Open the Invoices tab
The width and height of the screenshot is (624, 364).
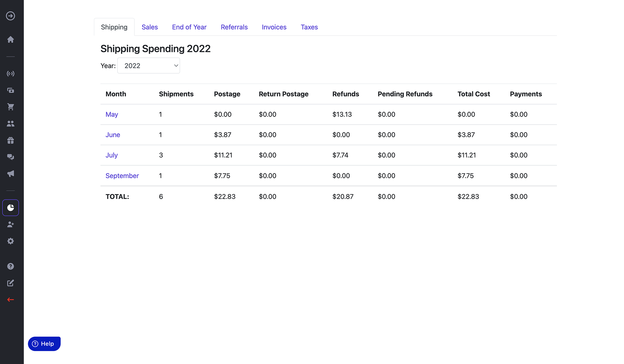click(274, 27)
